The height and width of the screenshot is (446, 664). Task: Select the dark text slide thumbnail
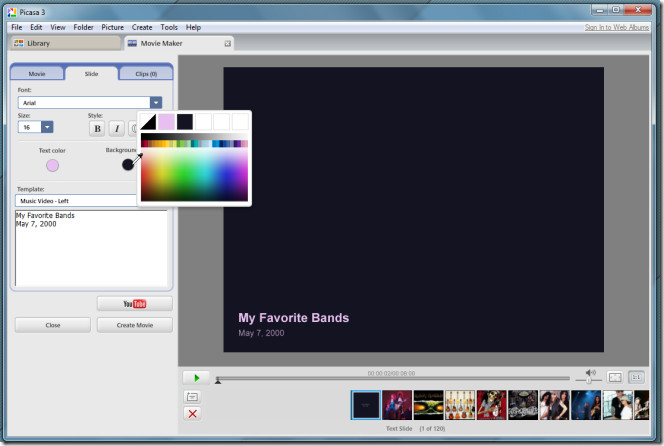coord(366,405)
